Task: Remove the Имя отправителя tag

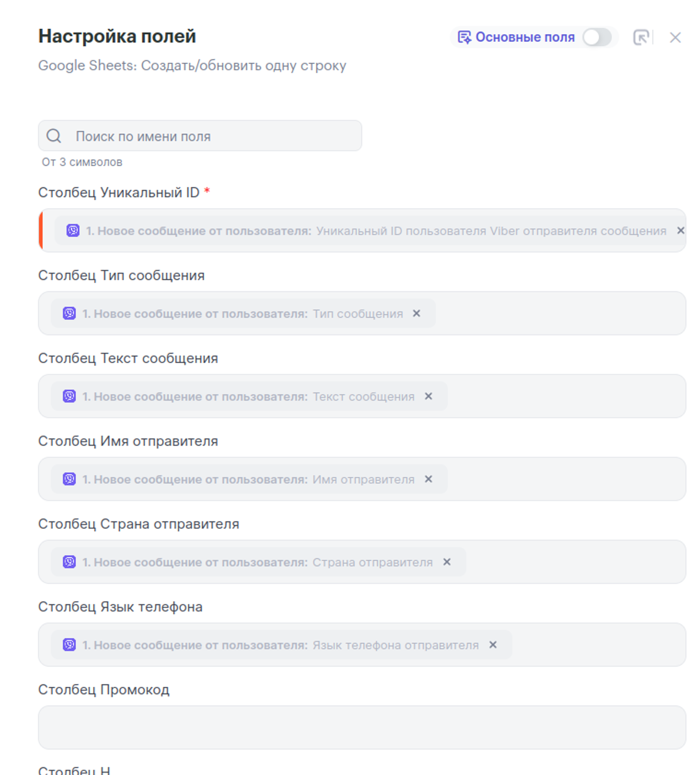Action: (428, 479)
